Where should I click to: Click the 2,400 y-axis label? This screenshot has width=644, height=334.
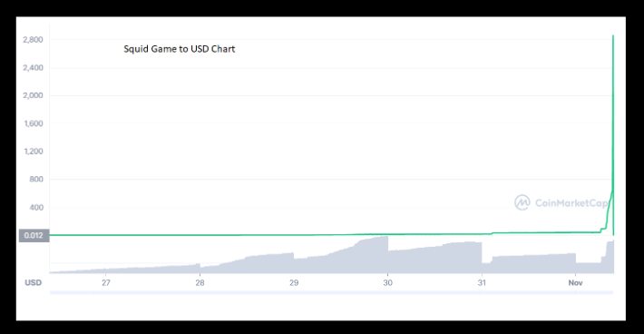click(33, 67)
